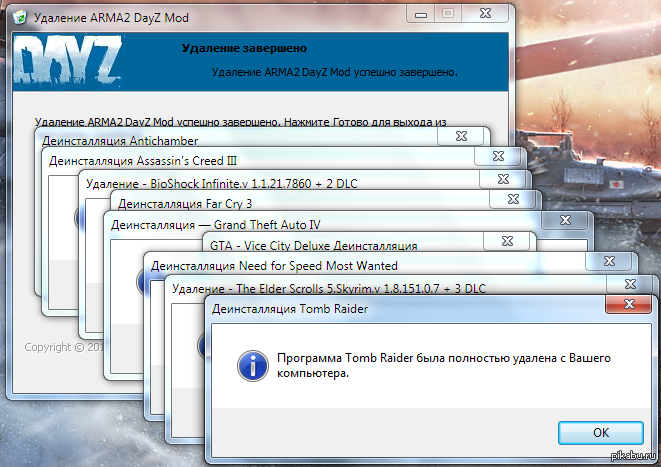The image size is (661, 467).
Task: Minimize the ARMA2 DayZ Mod window
Action: 421,14
